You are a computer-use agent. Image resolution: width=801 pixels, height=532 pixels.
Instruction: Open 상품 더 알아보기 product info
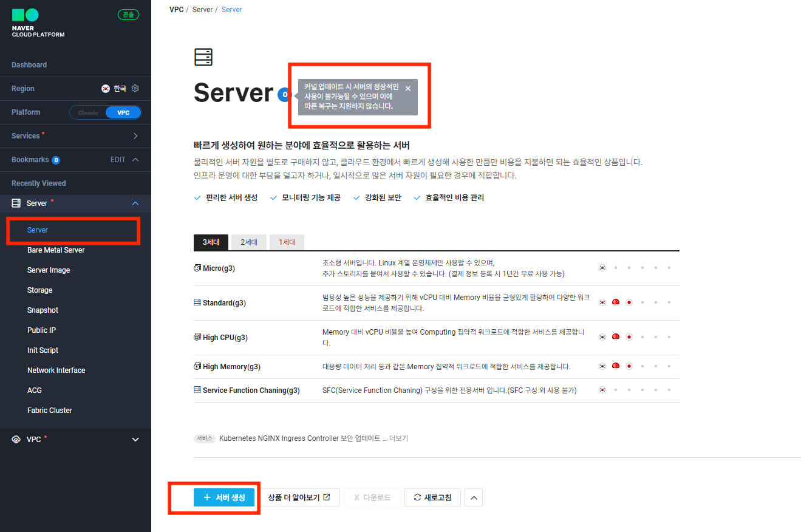point(299,497)
